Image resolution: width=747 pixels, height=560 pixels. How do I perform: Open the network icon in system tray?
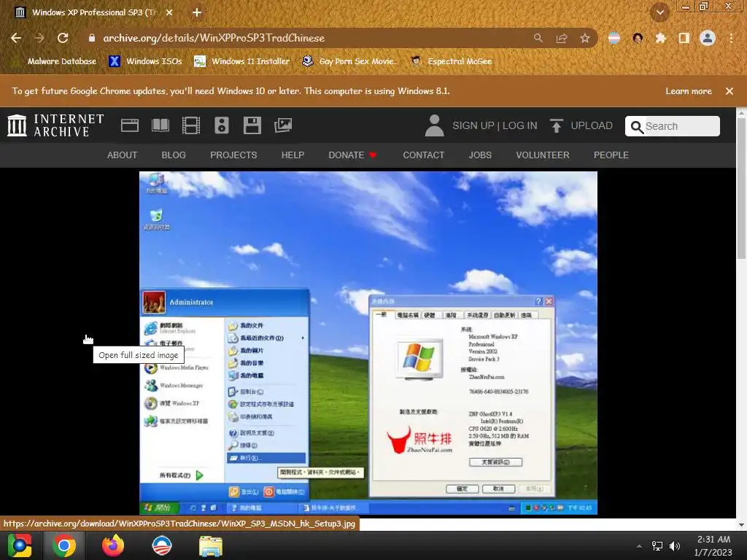(657, 546)
